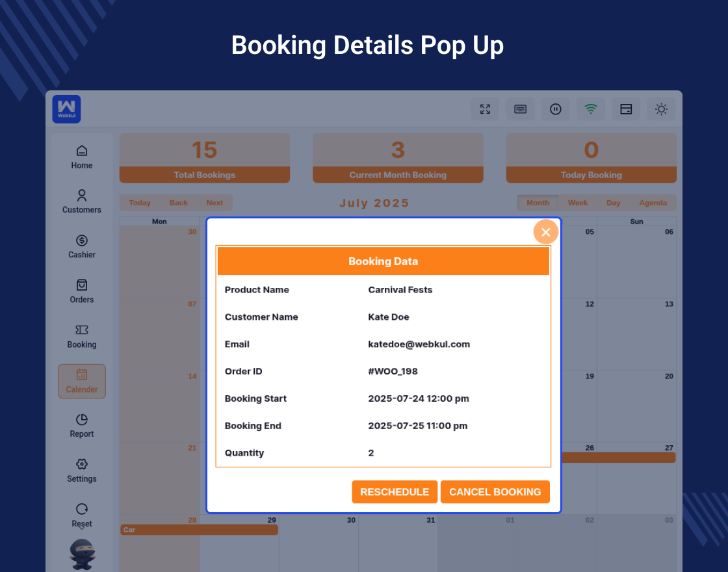Open the Cashier section
This screenshot has height=572, width=728.
[x=82, y=246]
